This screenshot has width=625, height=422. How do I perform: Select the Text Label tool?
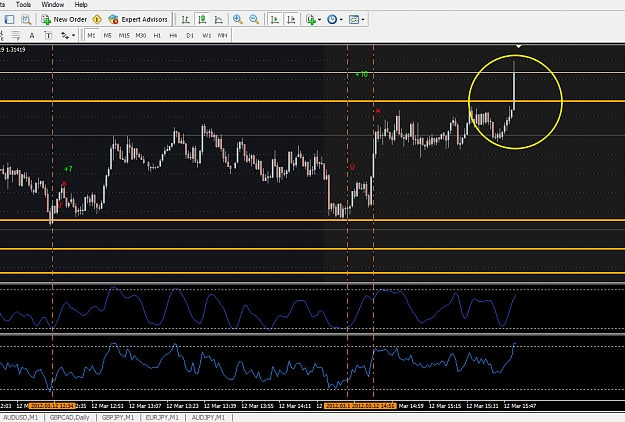tap(48, 35)
